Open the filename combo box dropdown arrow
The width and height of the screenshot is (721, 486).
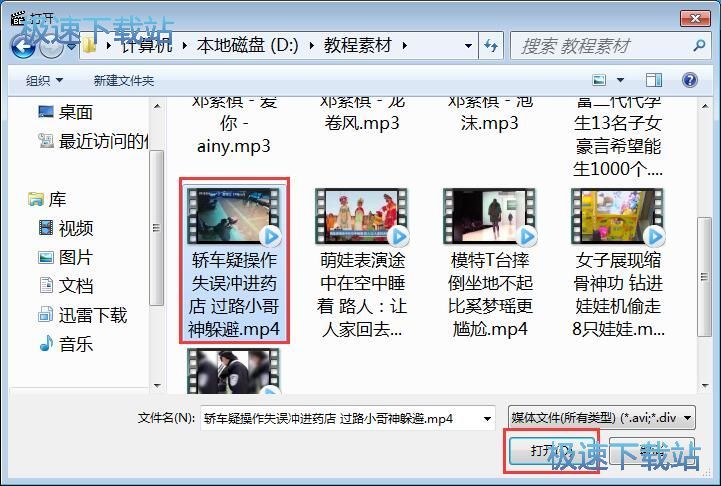click(x=487, y=418)
